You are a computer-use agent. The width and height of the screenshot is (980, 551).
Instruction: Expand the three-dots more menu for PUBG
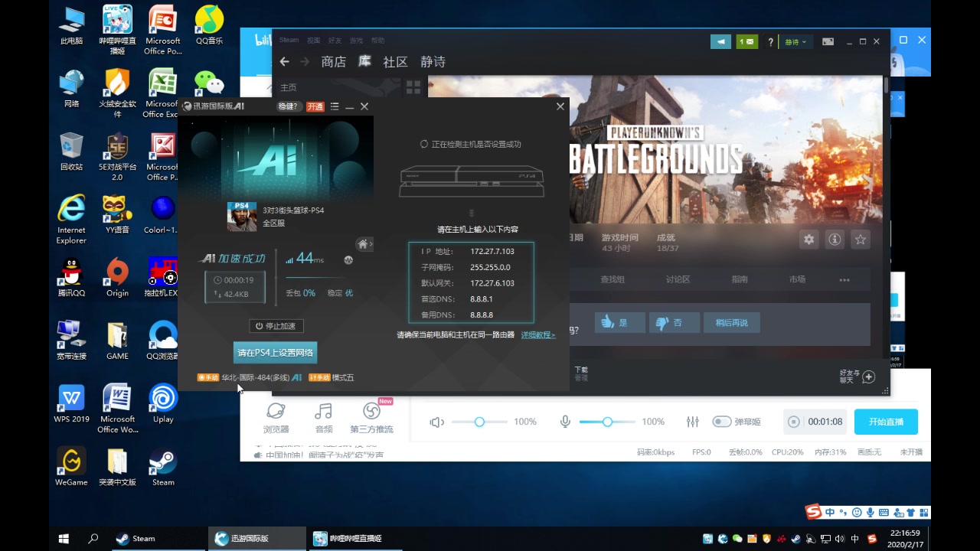(844, 280)
